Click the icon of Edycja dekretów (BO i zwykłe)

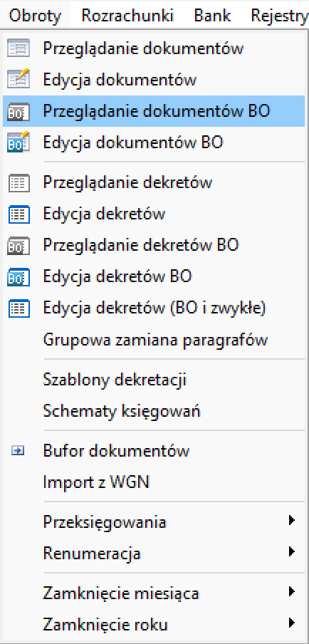click(x=19, y=308)
